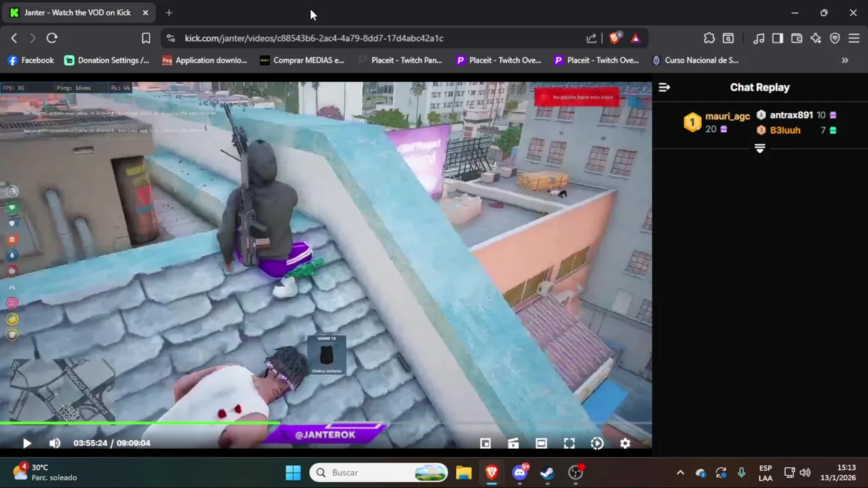
Task: Click the silver rank 2 badge
Action: point(762,115)
